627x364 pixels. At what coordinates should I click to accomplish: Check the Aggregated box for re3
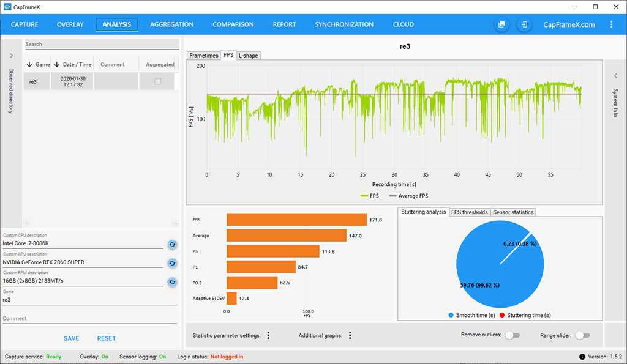157,81
